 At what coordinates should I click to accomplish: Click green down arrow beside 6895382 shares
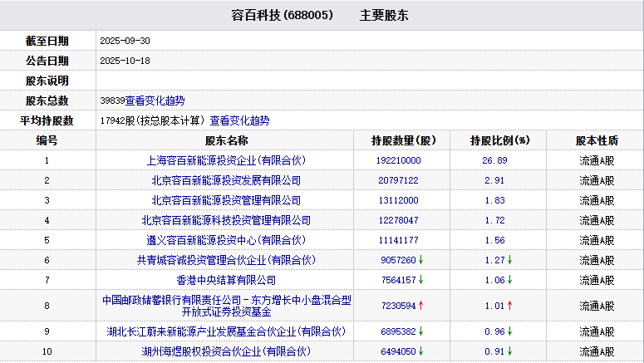421,331
